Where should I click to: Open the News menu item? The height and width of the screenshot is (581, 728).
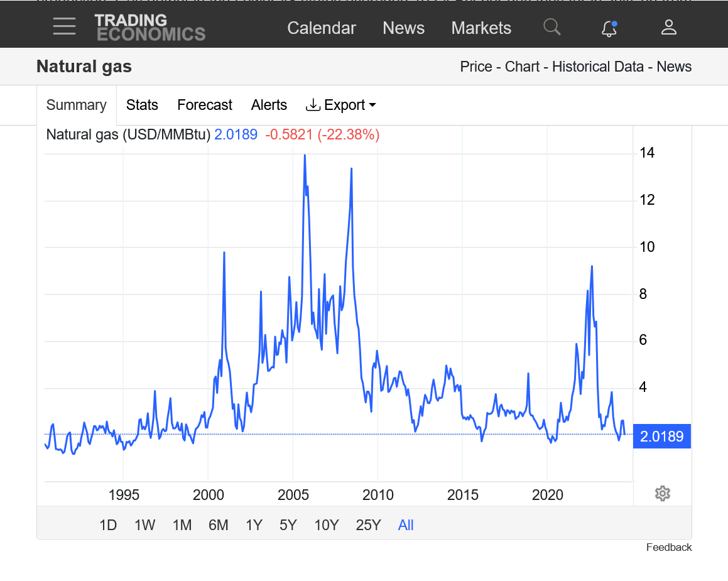pyautogui.click(x=403, y=28)
